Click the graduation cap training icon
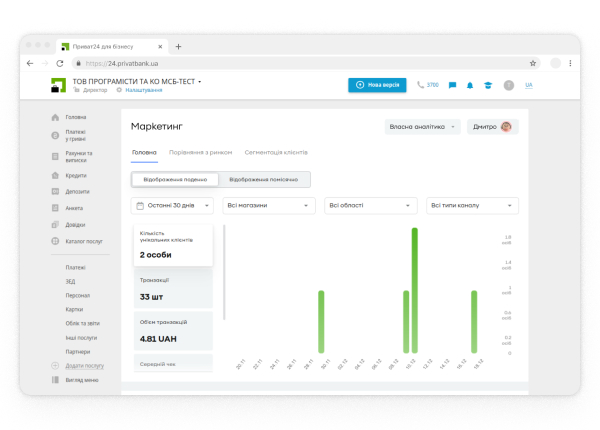600x430 pixels. pos(488,85)
